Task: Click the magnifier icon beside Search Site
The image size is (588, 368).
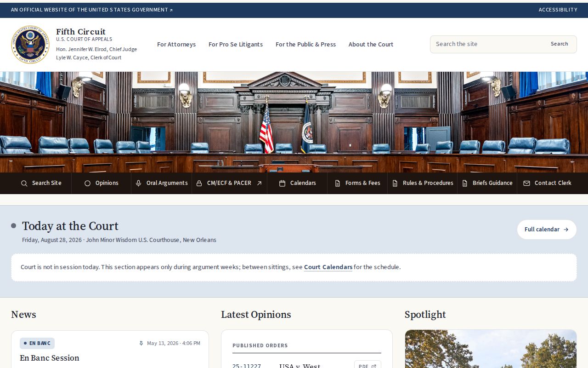Action: (24, 183)
